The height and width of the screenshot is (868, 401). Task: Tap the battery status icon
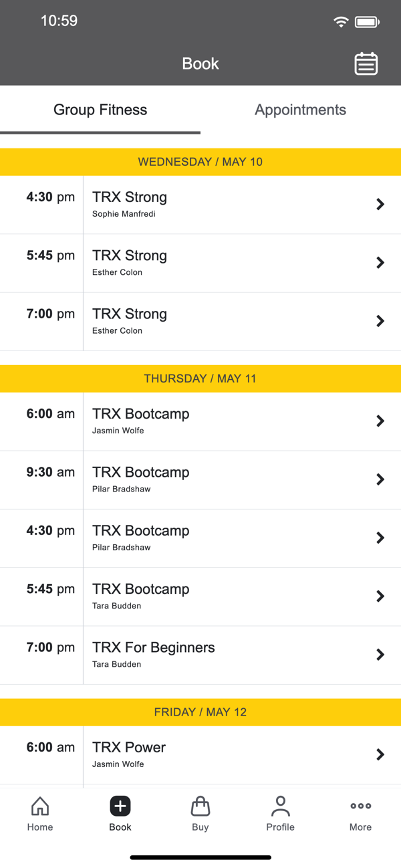(367, 22)
